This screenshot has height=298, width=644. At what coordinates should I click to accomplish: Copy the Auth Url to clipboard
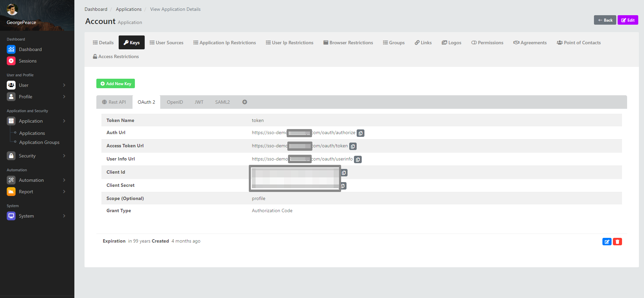[360, 133]
